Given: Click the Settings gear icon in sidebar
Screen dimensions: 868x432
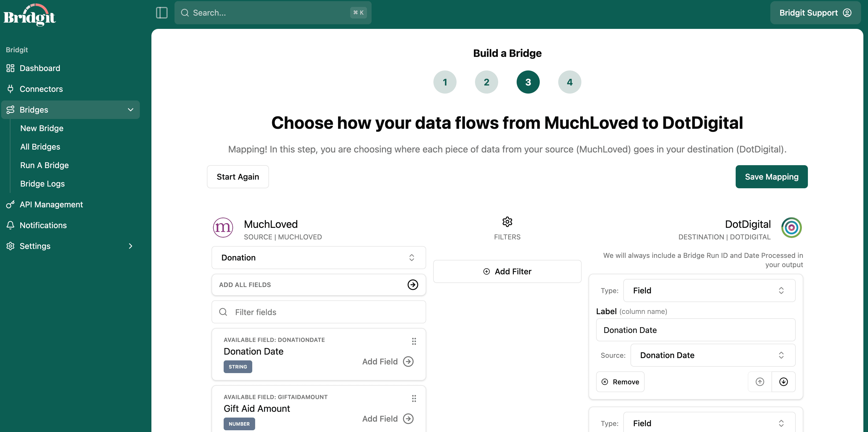Looking at the screenshot, I should (x=10, y=246).
